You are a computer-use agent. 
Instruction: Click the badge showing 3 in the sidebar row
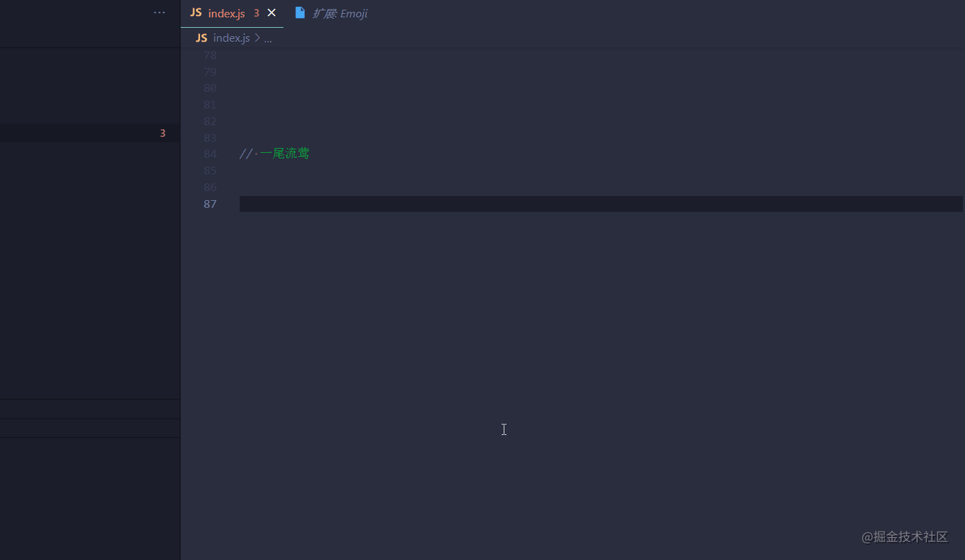162,133
